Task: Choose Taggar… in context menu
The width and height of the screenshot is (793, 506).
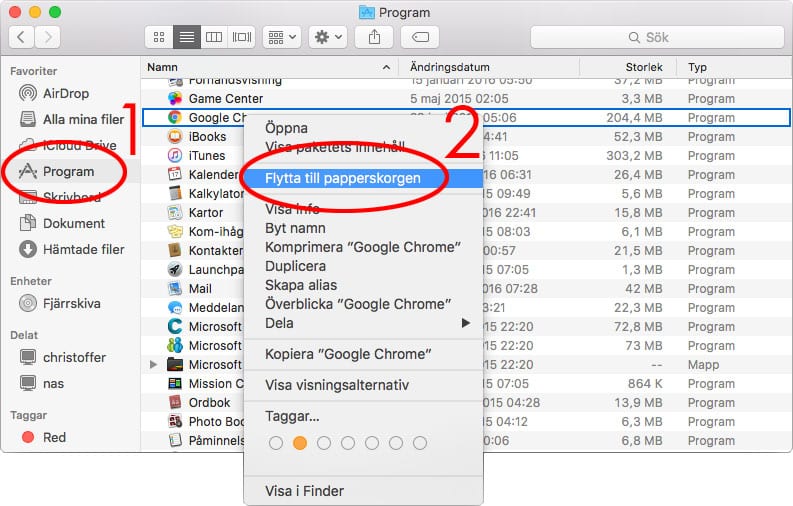Action: 363,417
